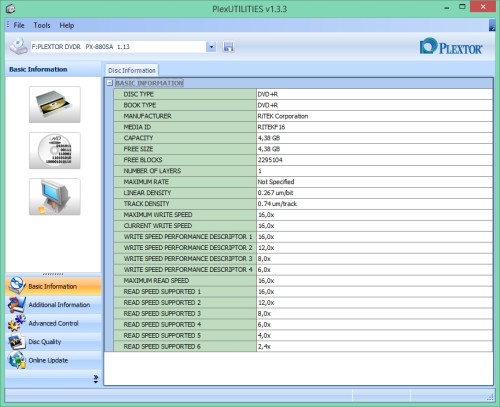Collapse the BASIC INFORMATION section
500x407 pixels.
click(110, 83)
